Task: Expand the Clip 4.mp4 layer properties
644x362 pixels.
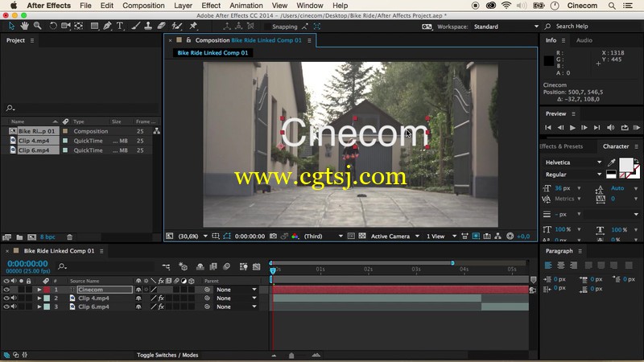Action: click(x=39, y=298)
